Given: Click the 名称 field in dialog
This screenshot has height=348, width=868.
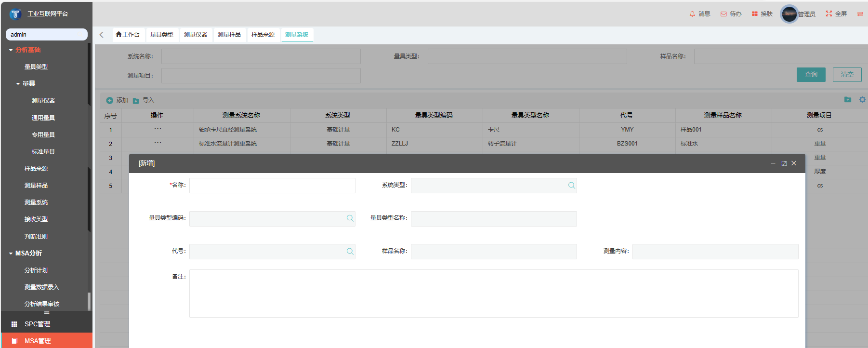Looking at the screenshot, I should click(272, 186).
